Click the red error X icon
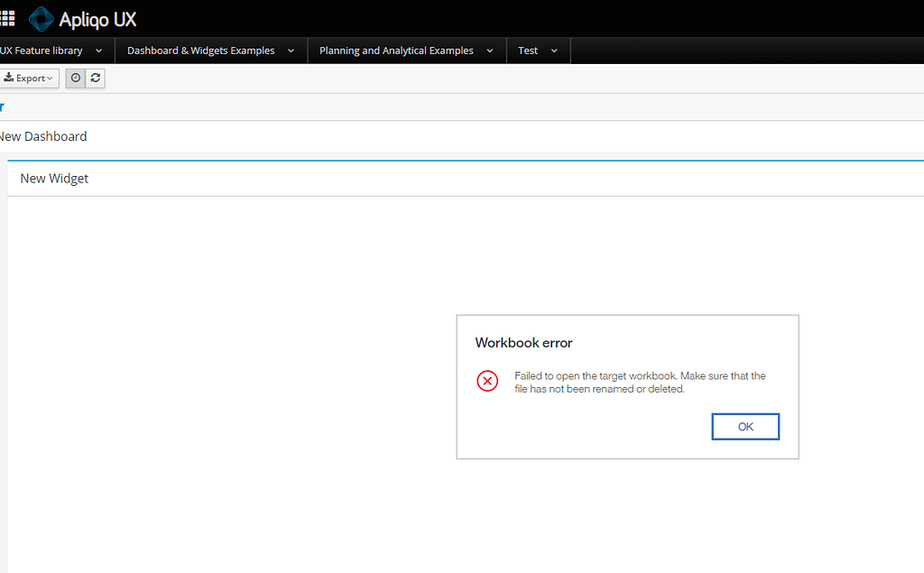Image resolution: width=924 pixels, height=573 pixels. click(487, 382)
